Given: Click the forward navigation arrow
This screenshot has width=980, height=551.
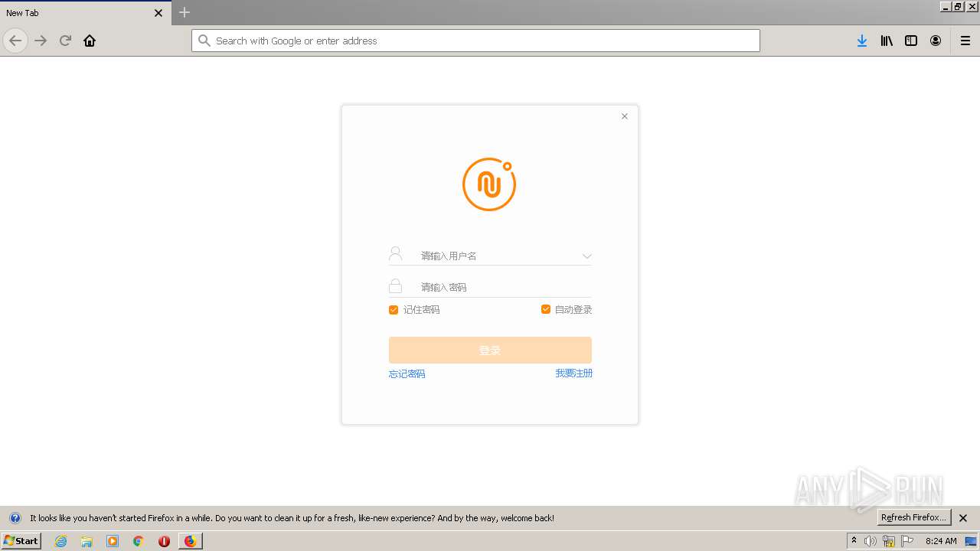Looking at the screenshot, I should 41,41.
